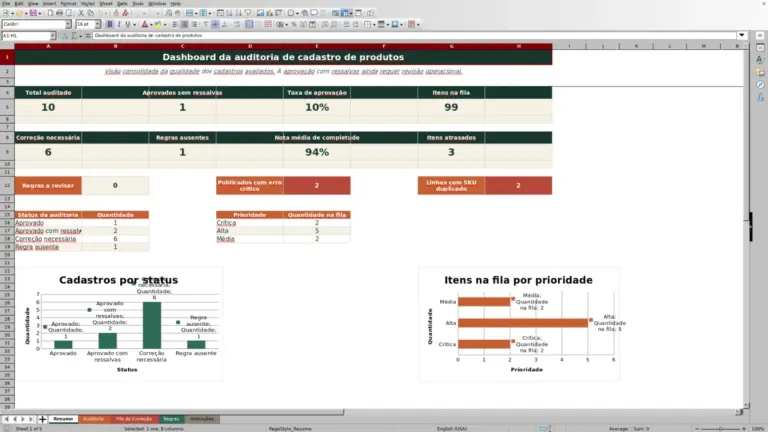Open the Format menu

point(68,3)
